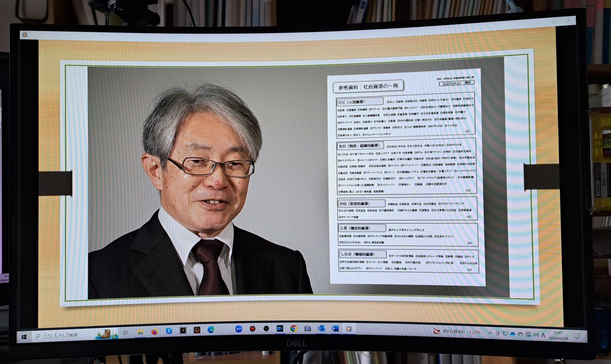Launch Firefox from the taskbar
611x364 pixels.
154,332
